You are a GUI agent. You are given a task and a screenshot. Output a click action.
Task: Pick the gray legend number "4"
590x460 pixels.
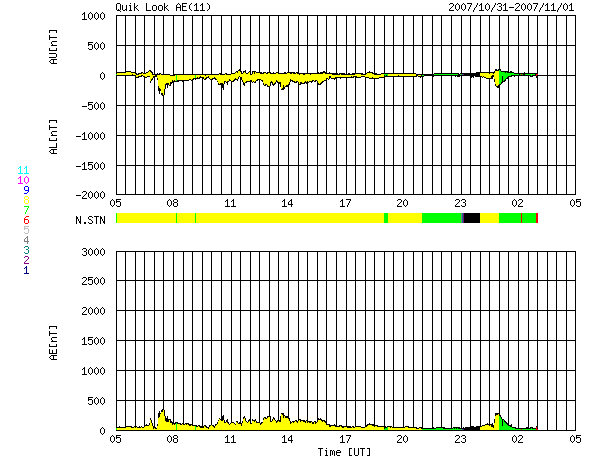(26, 240)
